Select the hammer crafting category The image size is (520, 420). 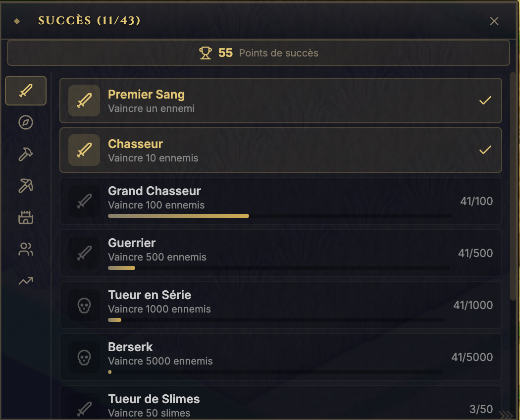[26, 154]
